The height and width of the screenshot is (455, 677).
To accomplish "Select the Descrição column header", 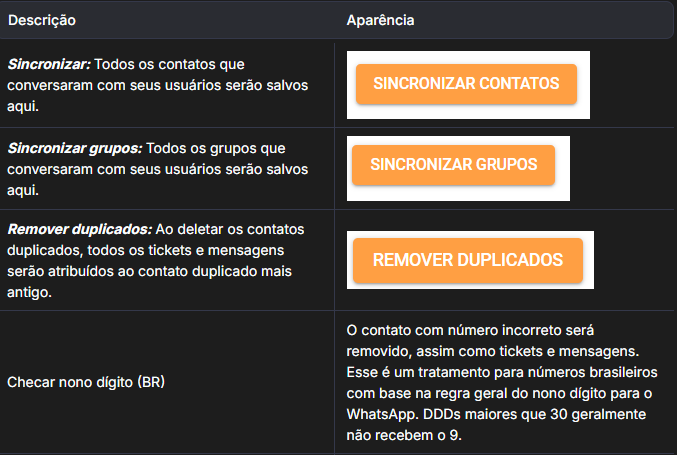I will [42, 20].
